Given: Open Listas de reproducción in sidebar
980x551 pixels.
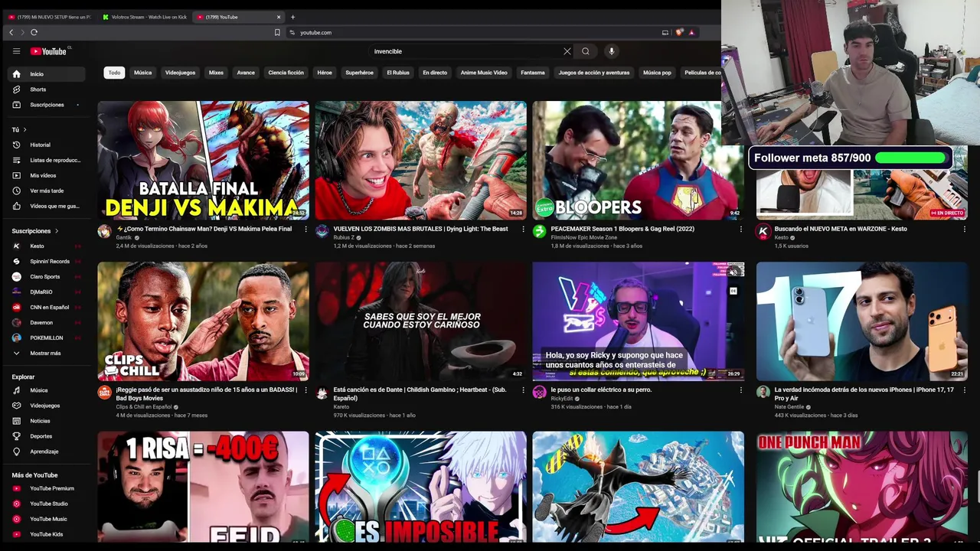Looking at the screenshot, I should [x=46, y=160].
